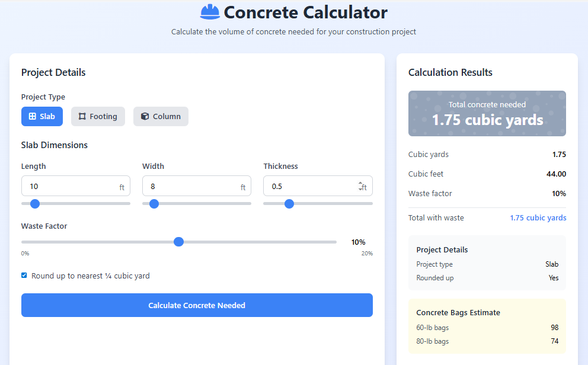Viewport: 588px width, 365px height.
Task: Click the Thickness slider handle
Action: click(289, 204)
